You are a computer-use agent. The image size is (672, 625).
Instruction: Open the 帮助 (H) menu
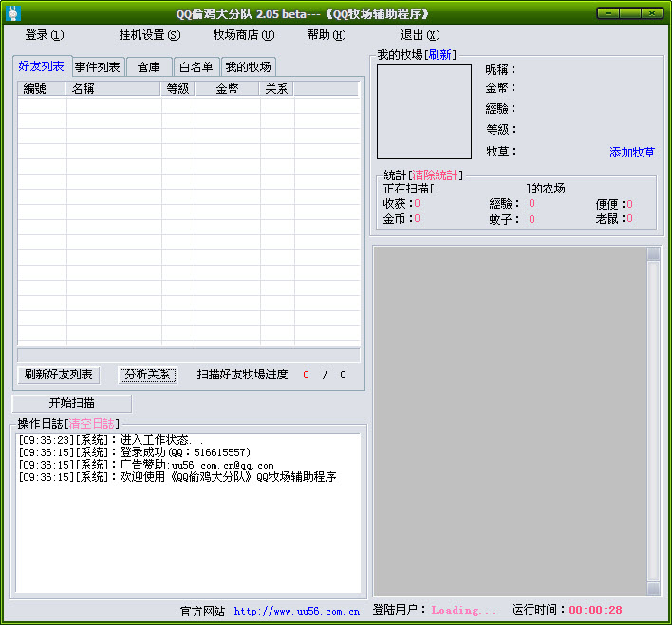pyautogui.click(x=326, y=35)
